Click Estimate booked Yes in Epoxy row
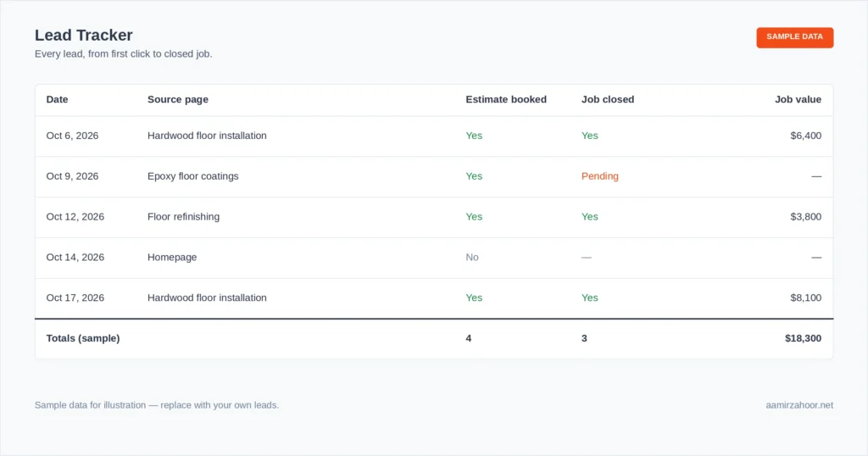 click(x=474, y=176)
